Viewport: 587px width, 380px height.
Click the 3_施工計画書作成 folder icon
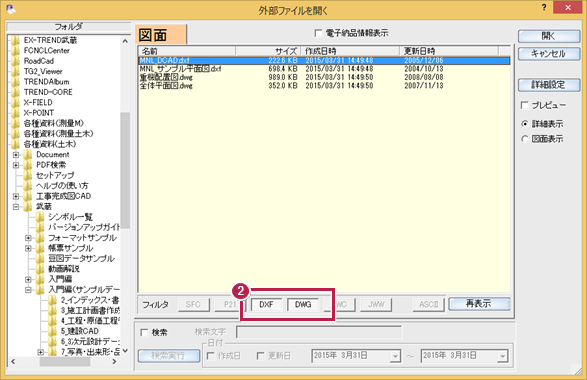pos(52,310)
